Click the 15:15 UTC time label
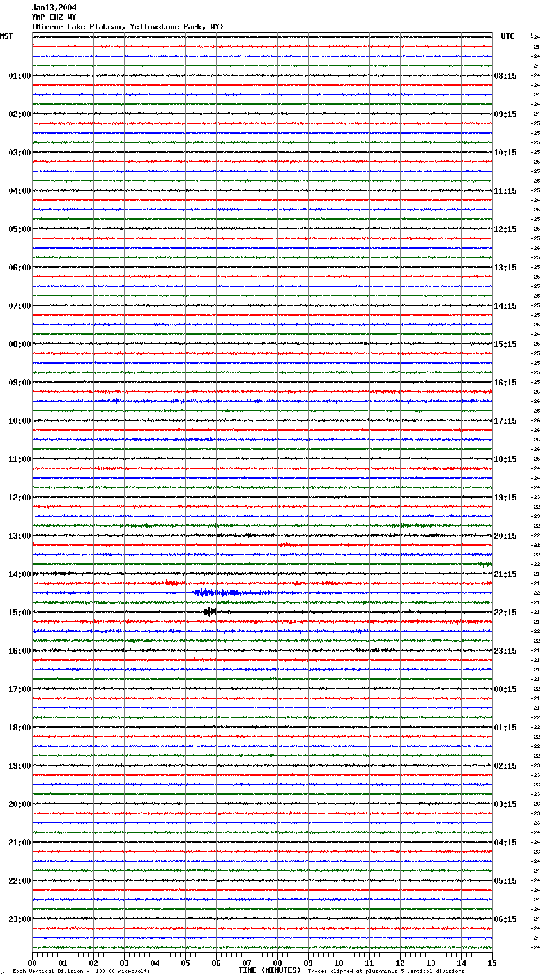The image size is (543, 980). point(505,344)
